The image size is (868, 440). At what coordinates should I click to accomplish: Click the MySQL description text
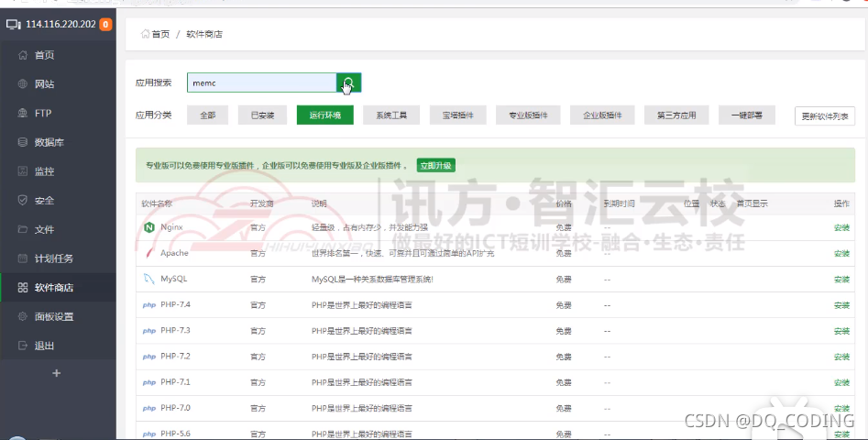coord(372,280)
